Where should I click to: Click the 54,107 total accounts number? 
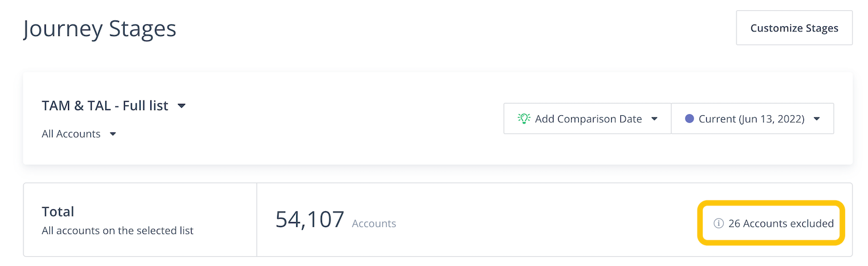pyautogui.click(x=310, y=220)
